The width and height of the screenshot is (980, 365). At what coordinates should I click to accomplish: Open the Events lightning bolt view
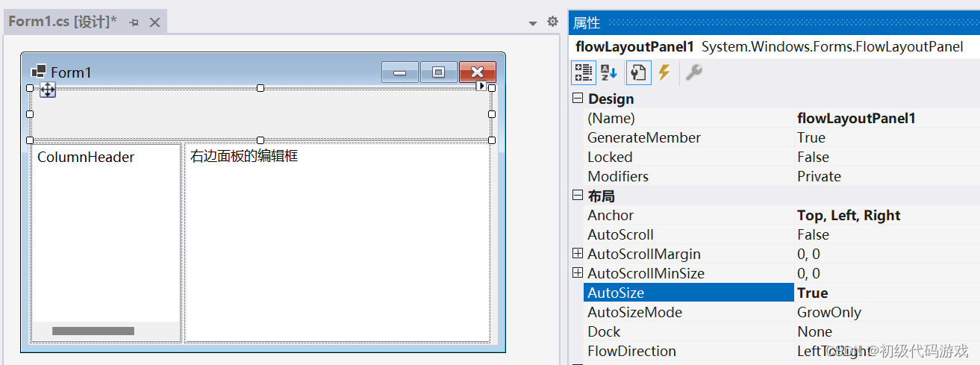click(664, 72)
